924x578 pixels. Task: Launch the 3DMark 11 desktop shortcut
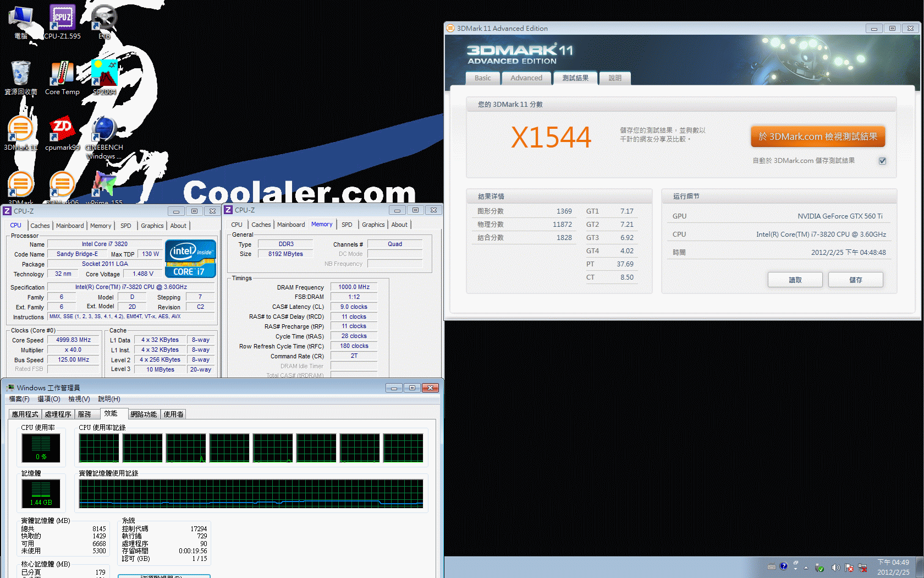[20, 133]
